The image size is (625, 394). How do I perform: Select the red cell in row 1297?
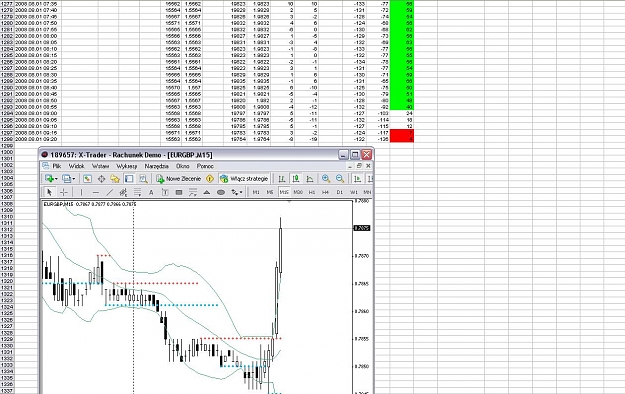(x=402, y=132)
